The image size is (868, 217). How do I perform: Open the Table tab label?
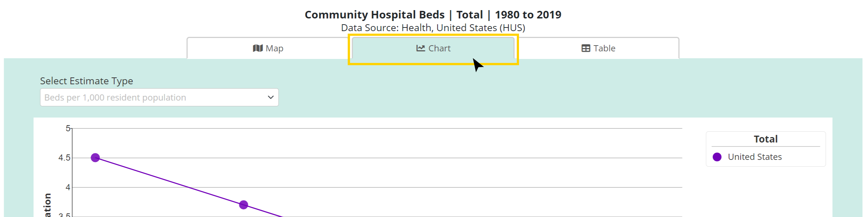(604, 48)
